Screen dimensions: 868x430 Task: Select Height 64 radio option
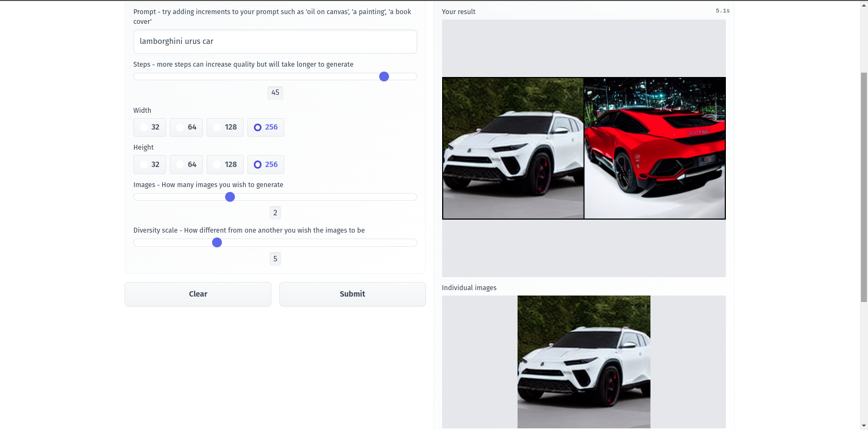186,164
